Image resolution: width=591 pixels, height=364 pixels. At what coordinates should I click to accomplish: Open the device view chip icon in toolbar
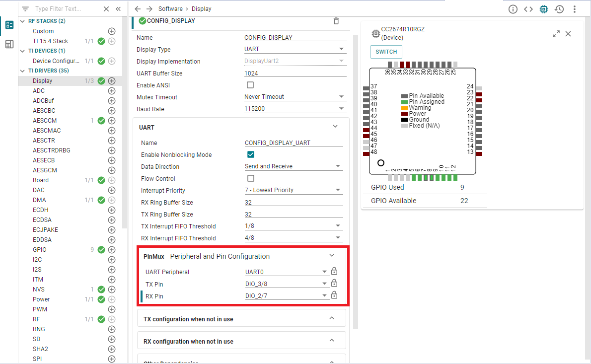pyautogui.click(x=544, y=9)
